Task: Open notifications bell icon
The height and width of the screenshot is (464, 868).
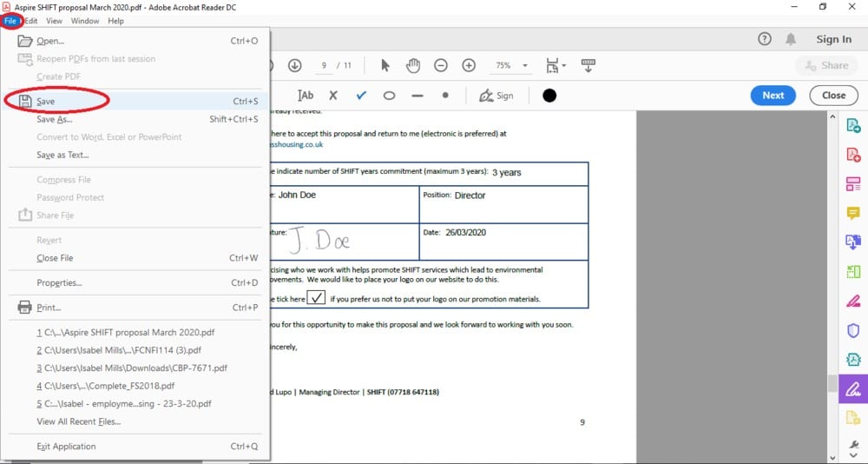Action: 791,39
